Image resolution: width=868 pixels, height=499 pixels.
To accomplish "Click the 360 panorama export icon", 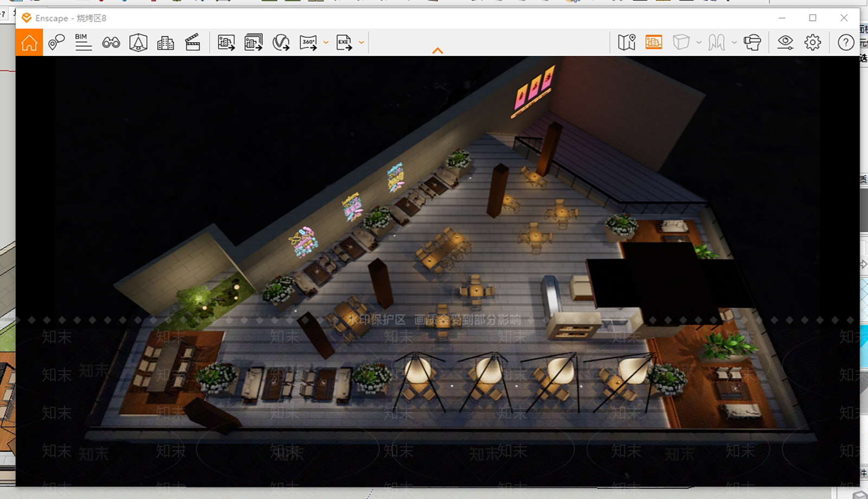I will [x=308, y=42].
